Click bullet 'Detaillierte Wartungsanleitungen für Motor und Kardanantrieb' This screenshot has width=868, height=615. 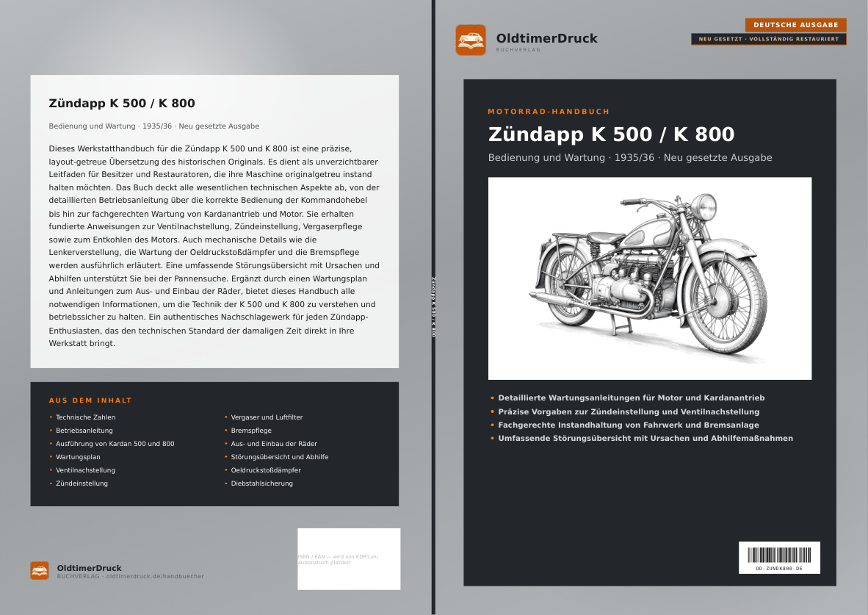[631, 398]
